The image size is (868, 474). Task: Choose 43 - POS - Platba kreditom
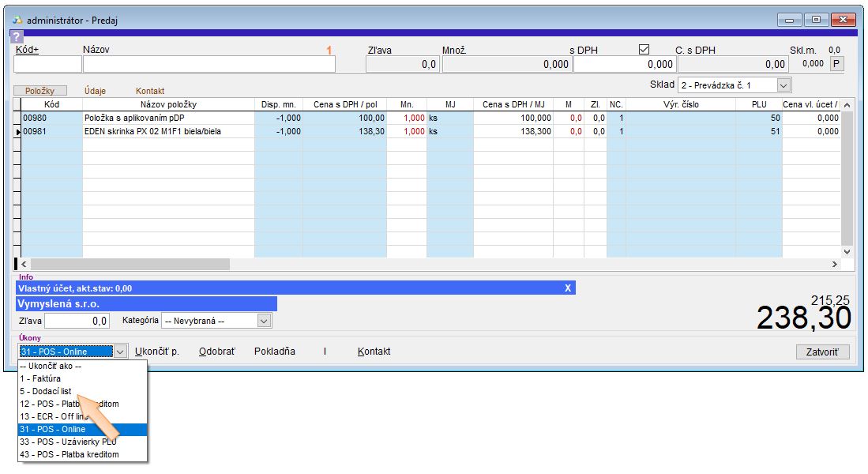click(x=70, y=454)
